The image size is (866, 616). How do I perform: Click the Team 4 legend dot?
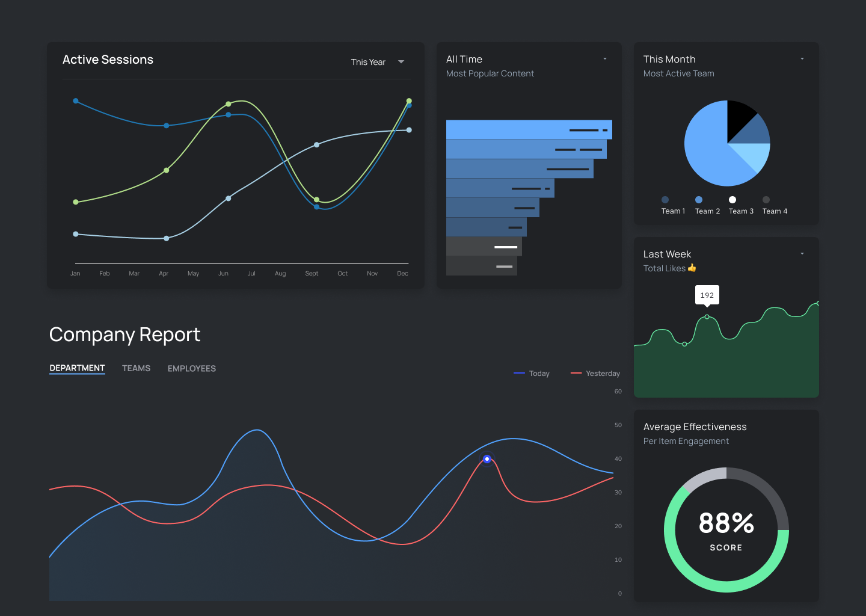point(766,200)
